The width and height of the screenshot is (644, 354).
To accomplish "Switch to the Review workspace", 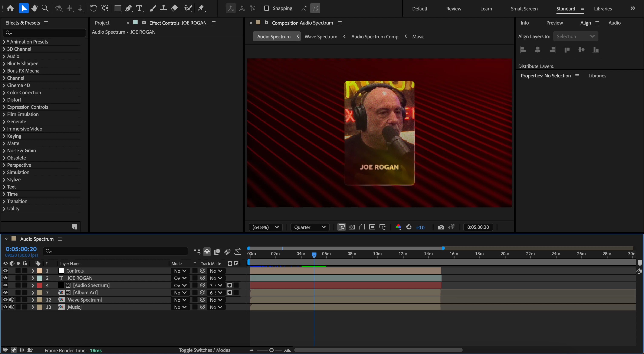I will click(453, 9).
